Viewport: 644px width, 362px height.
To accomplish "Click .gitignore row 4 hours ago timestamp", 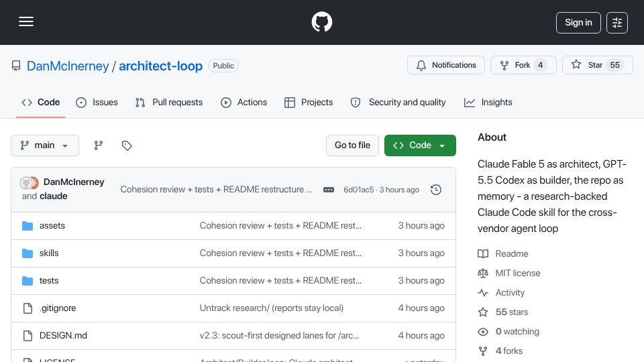I will (421, 308).
